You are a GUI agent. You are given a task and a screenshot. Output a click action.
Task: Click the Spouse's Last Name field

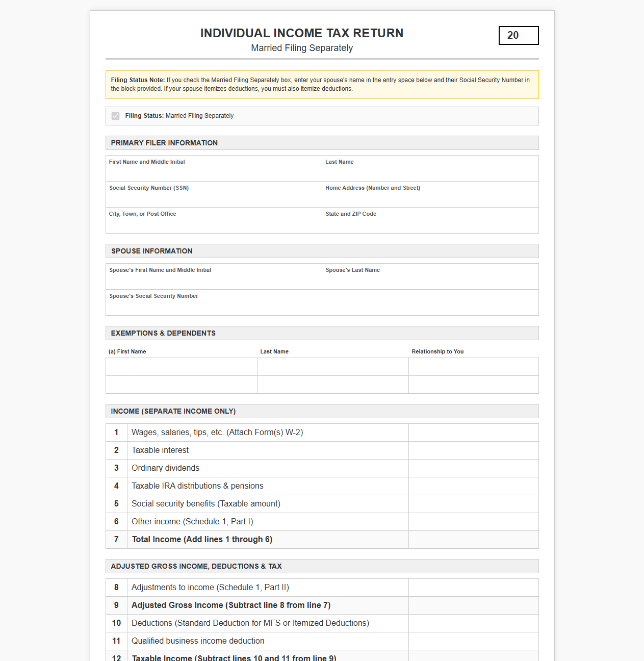[x=430, y=276]
